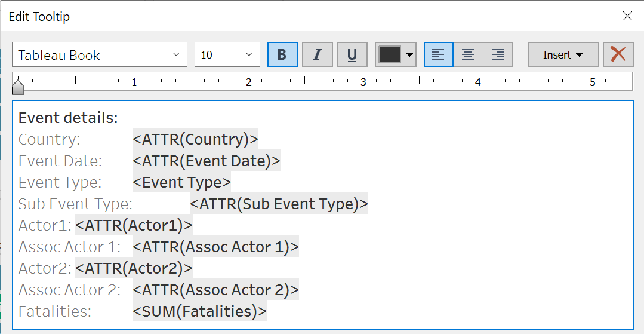Toggle Underline formatting button
The image size is (644, 334).
point(352,55)
